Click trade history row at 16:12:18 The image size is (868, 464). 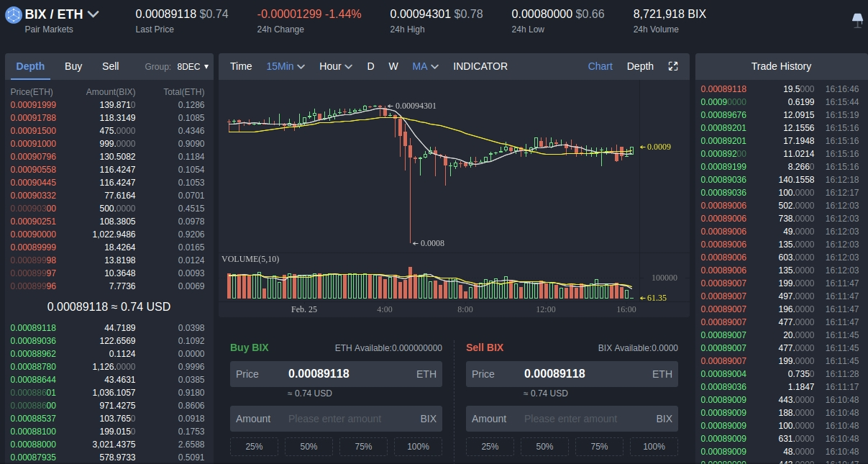(x=780, y=180)
